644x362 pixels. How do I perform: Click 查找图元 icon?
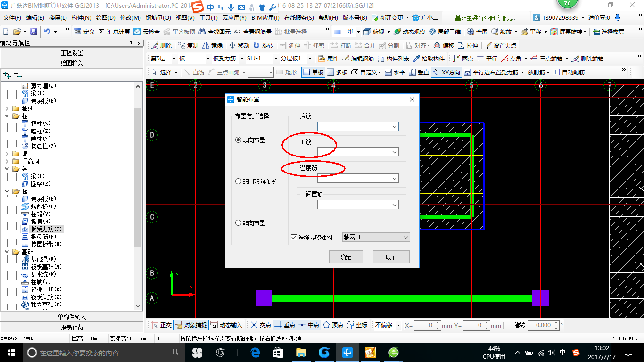(x=215, y=32)
